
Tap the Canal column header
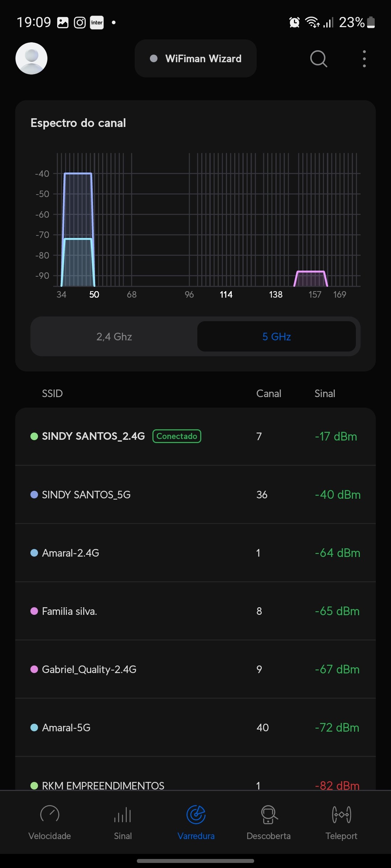[x=269, y=393]
